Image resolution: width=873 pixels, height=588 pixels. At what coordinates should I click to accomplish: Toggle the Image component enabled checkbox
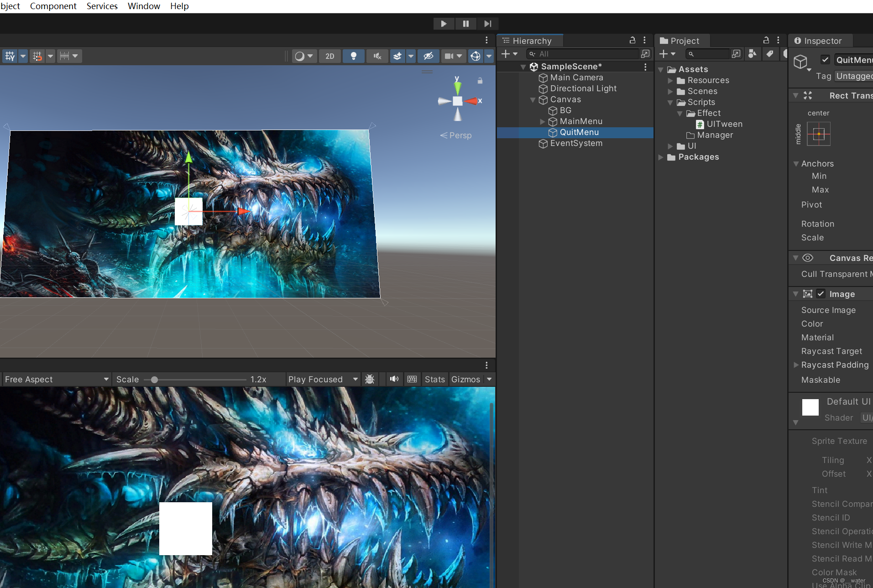point(821,294)
